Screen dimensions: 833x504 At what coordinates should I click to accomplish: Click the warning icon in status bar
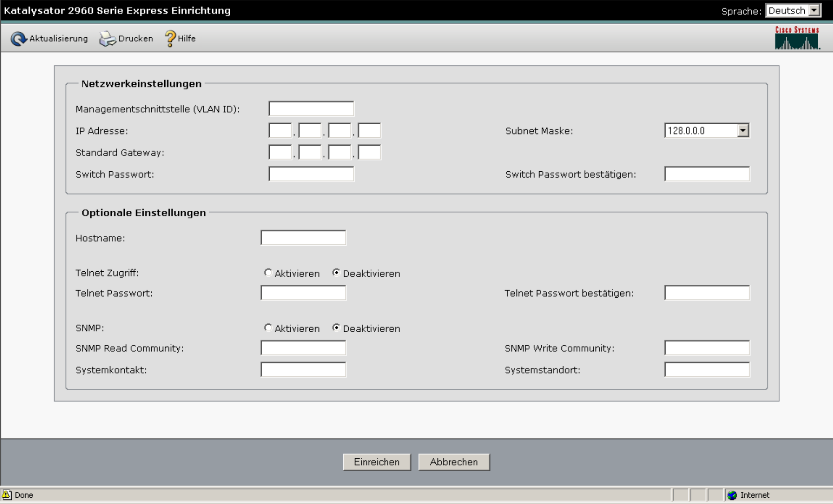coord(7,495)
